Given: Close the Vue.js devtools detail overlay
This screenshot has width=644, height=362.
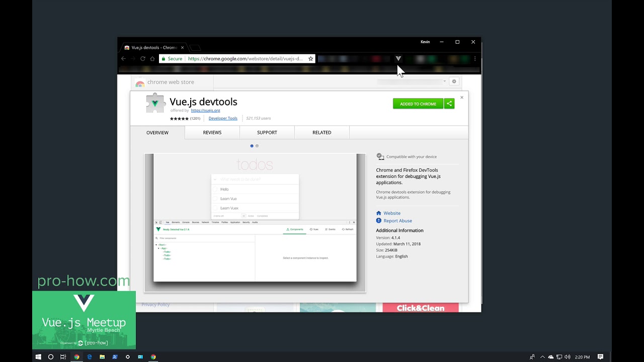Looking at the screenshot, I should pos(462,98).
